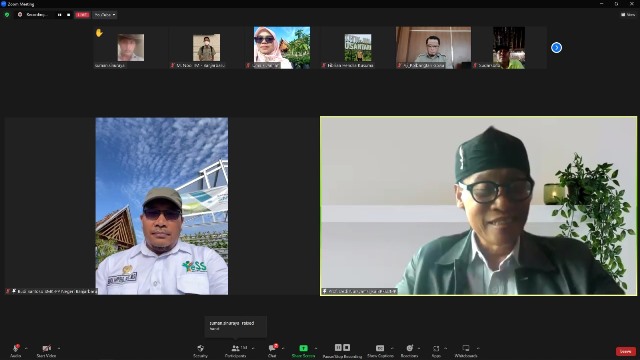Image resolution: width=640 pixels, height=360 pixels.
Task: Click the green encryption shield icon
Action: (7, 15)
